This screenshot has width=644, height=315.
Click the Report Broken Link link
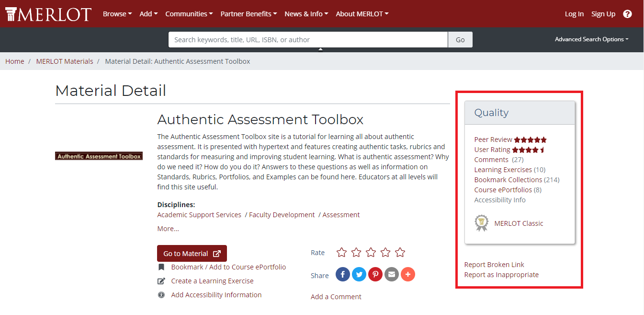tap(494, 265)
